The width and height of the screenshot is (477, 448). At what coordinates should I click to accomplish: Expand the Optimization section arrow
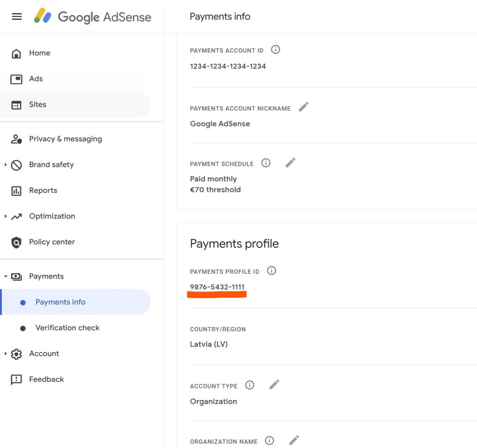tap(6, 216)
